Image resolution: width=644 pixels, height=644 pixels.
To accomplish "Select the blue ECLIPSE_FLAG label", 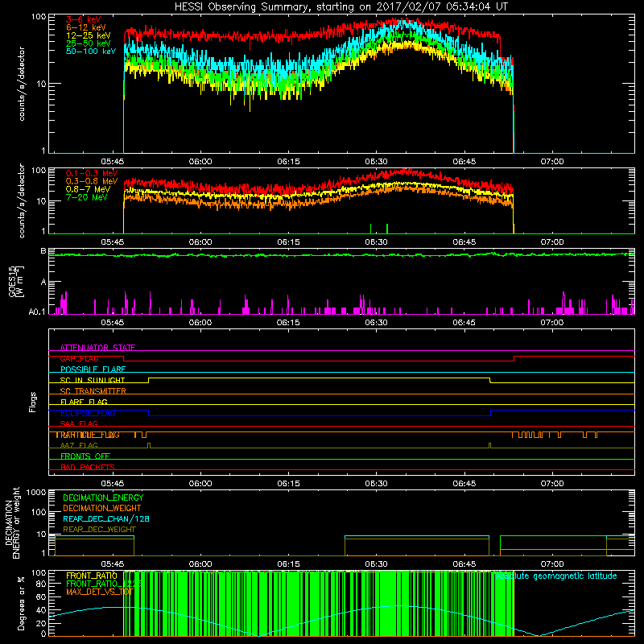I will 88,413.
